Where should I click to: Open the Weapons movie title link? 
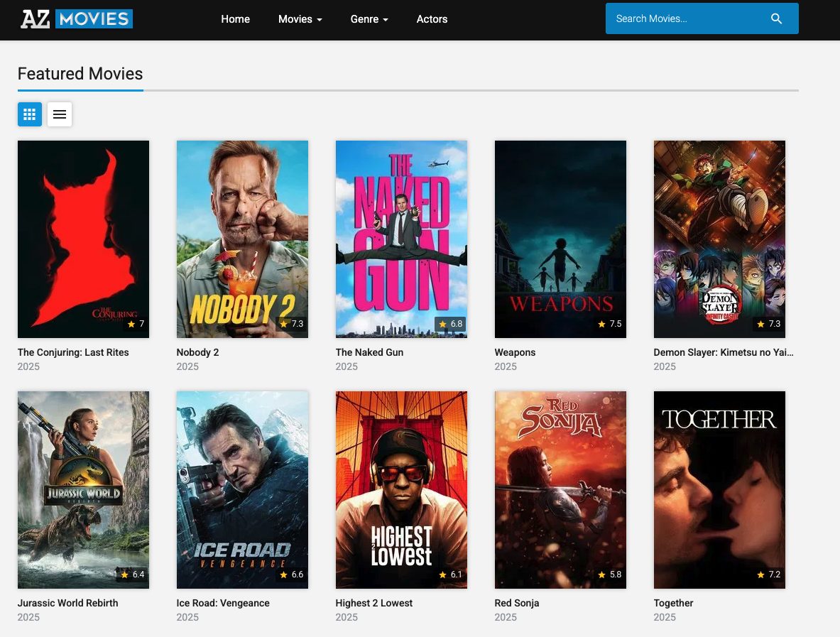point(515,352)
